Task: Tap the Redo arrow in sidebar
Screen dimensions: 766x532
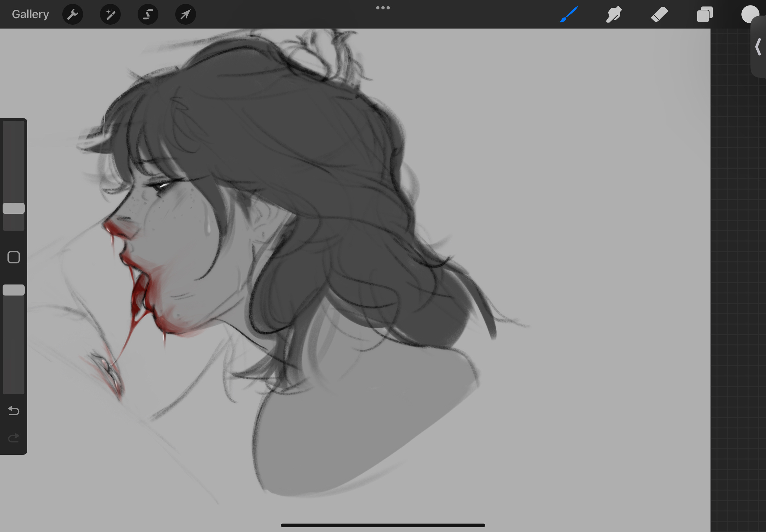Action: (x=14, y=438)
